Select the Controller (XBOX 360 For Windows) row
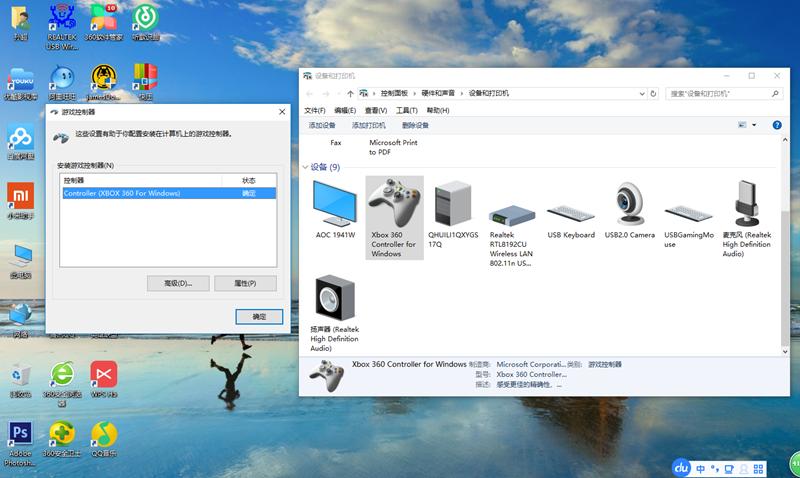This screenshot has height=478, width=800. [169, 193]
